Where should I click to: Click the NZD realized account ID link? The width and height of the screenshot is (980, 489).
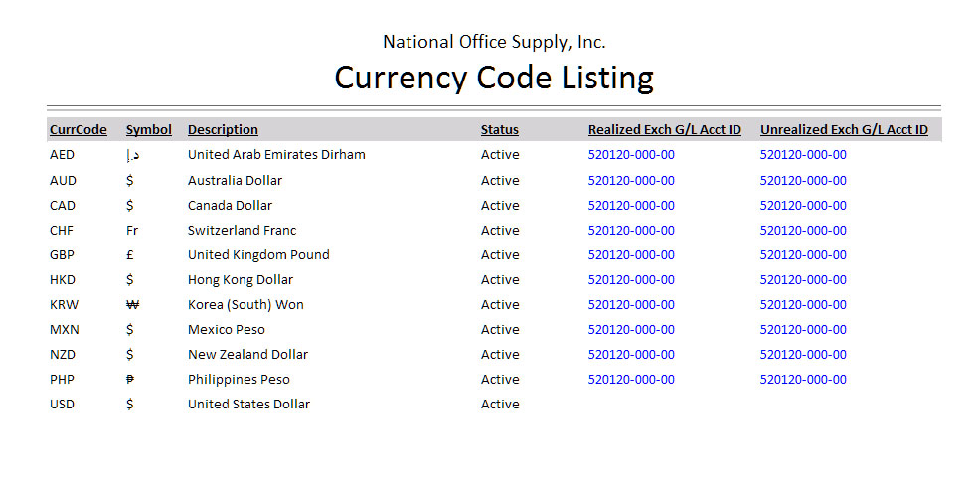click(631, 355)
